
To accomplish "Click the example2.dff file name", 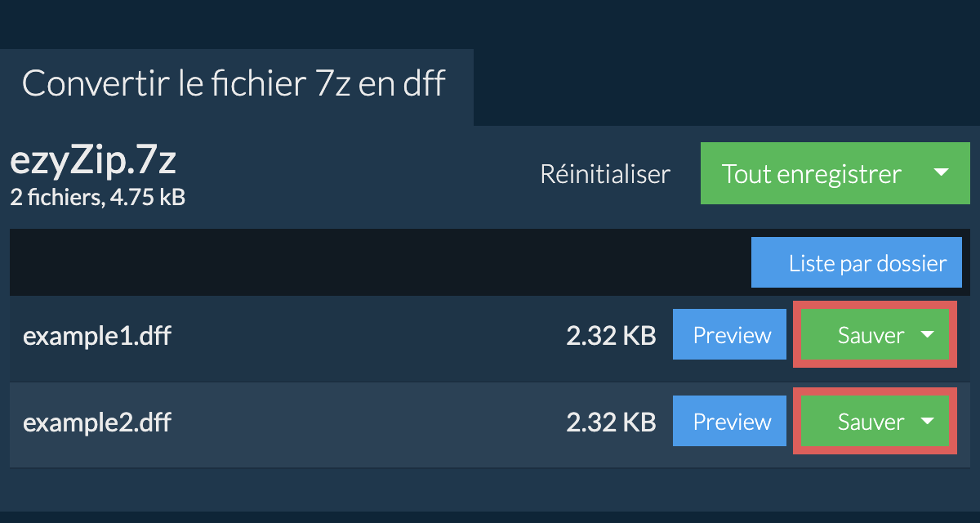I will coord(97,422).
